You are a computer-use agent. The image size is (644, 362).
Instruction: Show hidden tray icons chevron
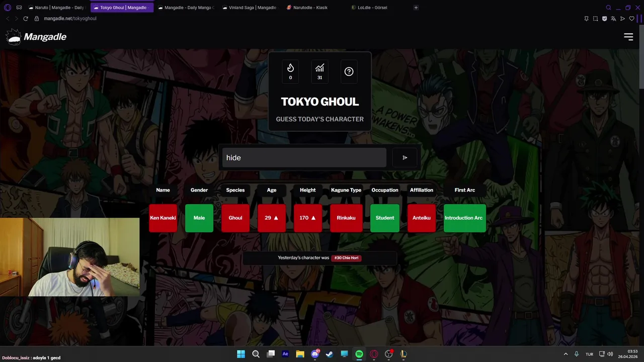(566, 354)
